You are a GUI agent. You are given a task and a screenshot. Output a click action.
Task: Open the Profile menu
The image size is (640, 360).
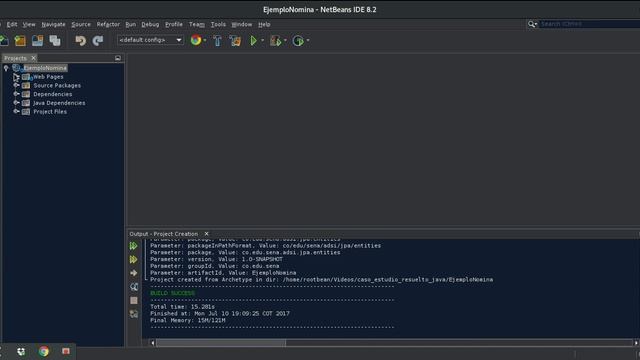tap(174, 24)
